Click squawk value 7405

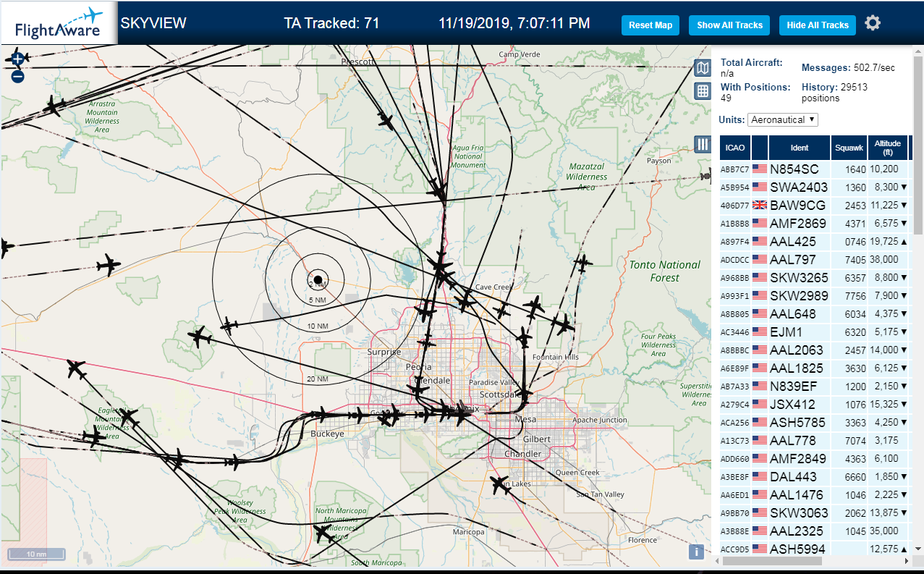[x=855, y=260]
